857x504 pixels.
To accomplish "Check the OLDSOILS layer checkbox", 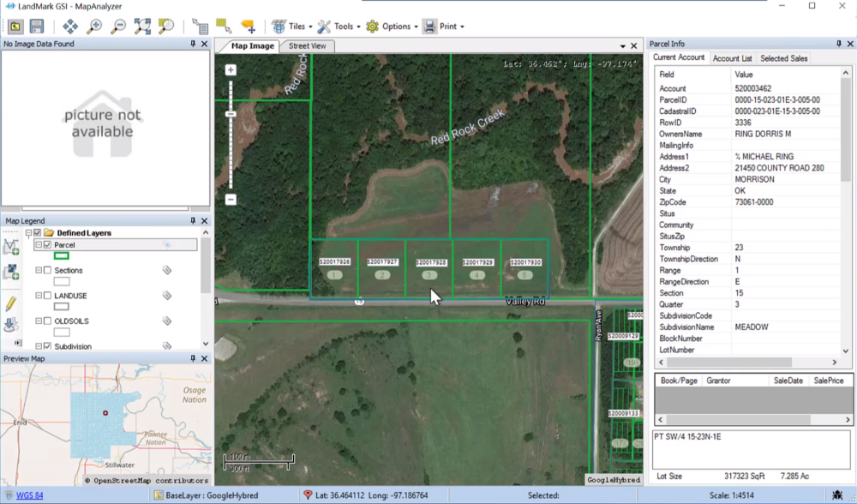I will point(47,321).
